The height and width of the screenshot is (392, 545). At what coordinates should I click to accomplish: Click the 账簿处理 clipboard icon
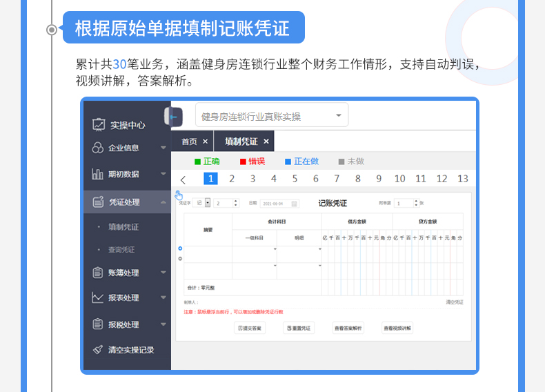click(x=98, y=273)
